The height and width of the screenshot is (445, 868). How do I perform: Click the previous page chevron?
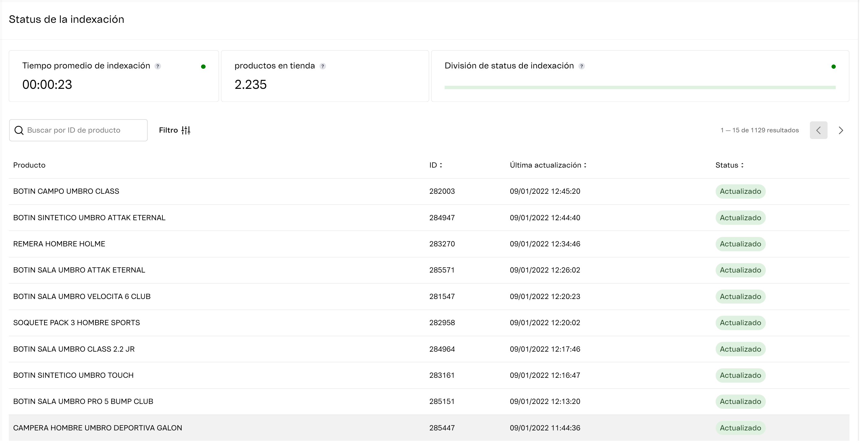point(818,130)
